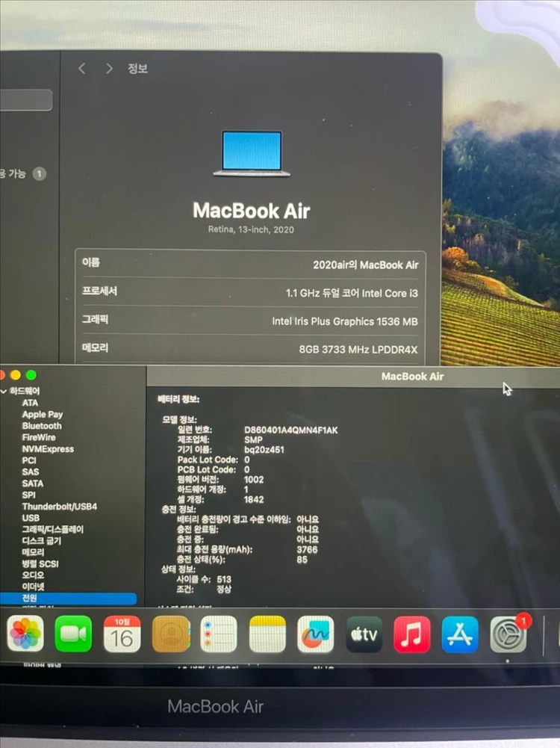The image size is (560, 748).
Task: Select 메모리 in hardware list
Action: 33,552
